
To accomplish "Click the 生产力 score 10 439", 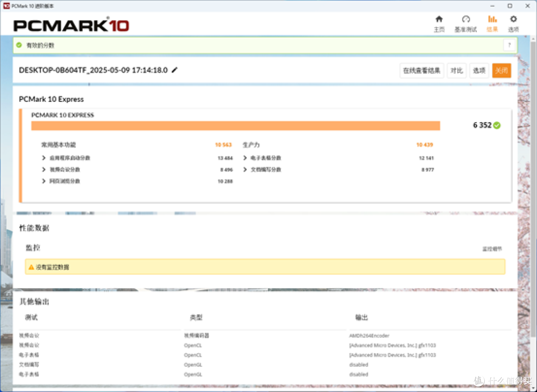I will 425,145.
